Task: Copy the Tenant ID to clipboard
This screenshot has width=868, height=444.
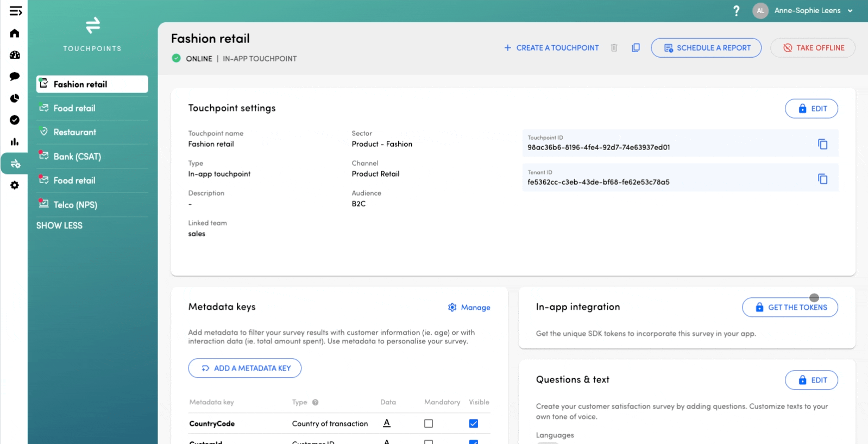Action: pyautogui.click(x=822, y=179)
